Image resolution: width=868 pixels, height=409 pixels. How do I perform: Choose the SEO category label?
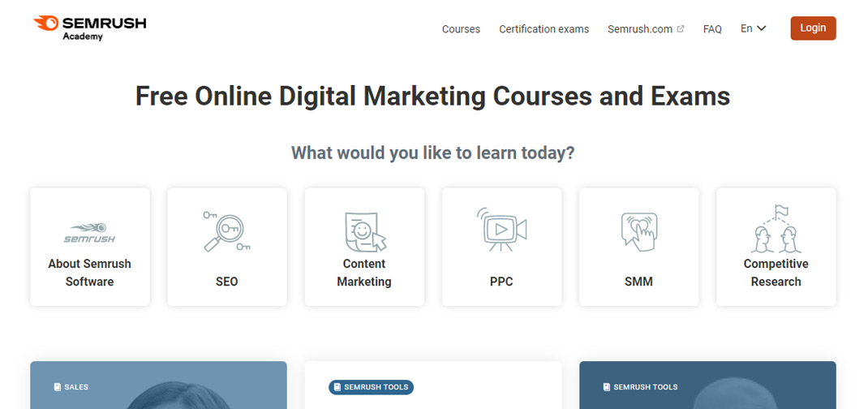[226, 281]
